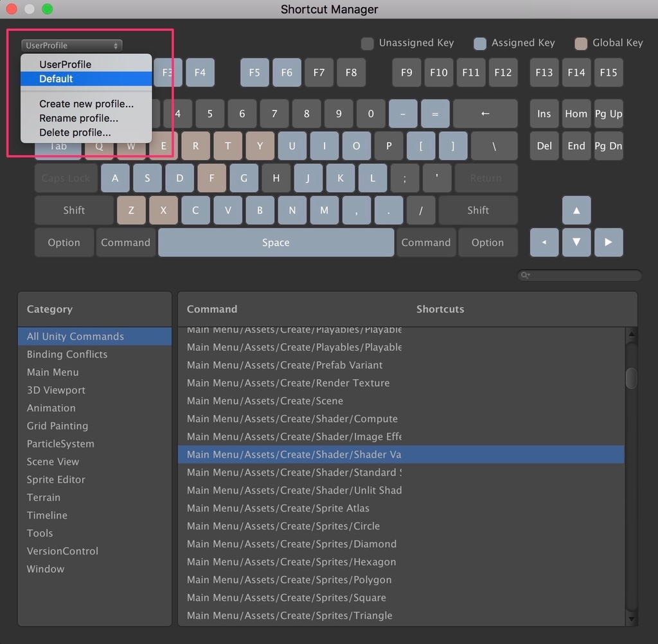658x644 pixels.
Task: Click the Global Key legend swatch
Action: [x=581, y=43]
